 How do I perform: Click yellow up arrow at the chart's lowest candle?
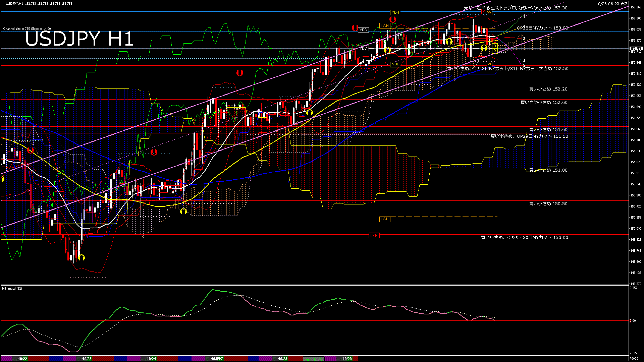[x=82, y=257]
